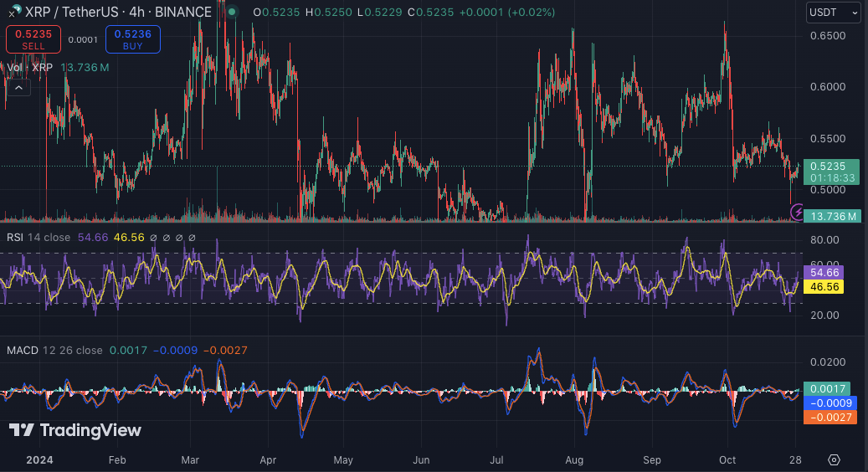Click the May label on time axis

pyautogui.click(x=343, y=460)
